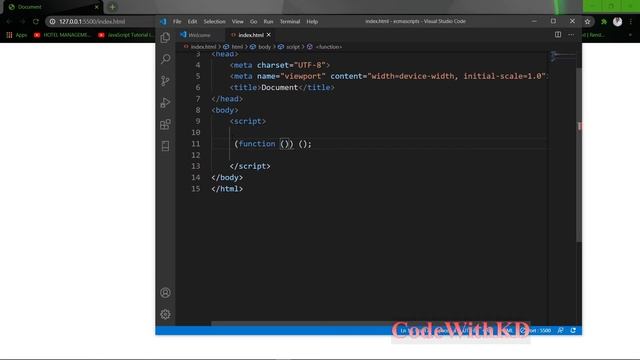Viewport: 640px width, 360px height.
Task: Open the Run and Debug view
Action: click(165, 102)
